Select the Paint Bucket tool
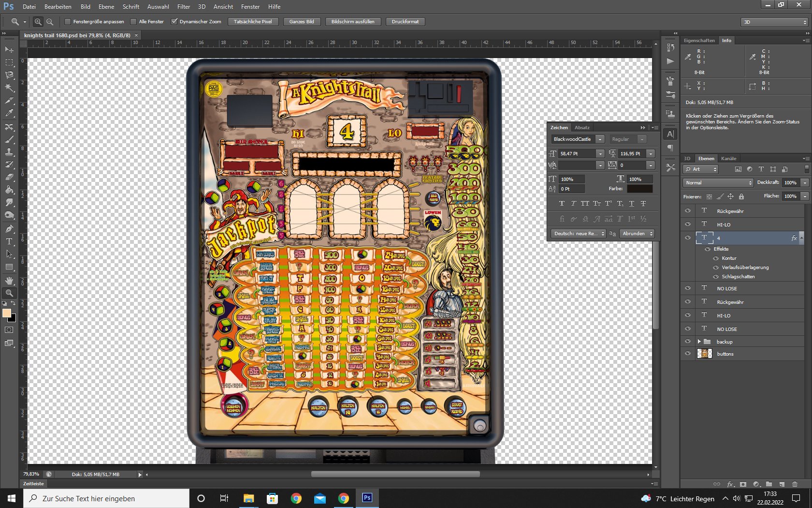Image resolution: width=812 pixels, height=508 pixels. tap(9, 190)
